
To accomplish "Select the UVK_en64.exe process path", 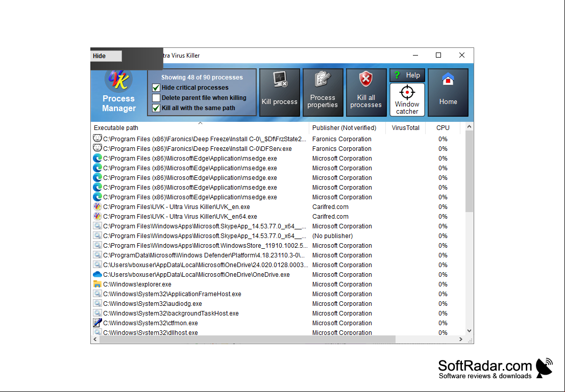I will pyautogui.click(x=180, y=217).
